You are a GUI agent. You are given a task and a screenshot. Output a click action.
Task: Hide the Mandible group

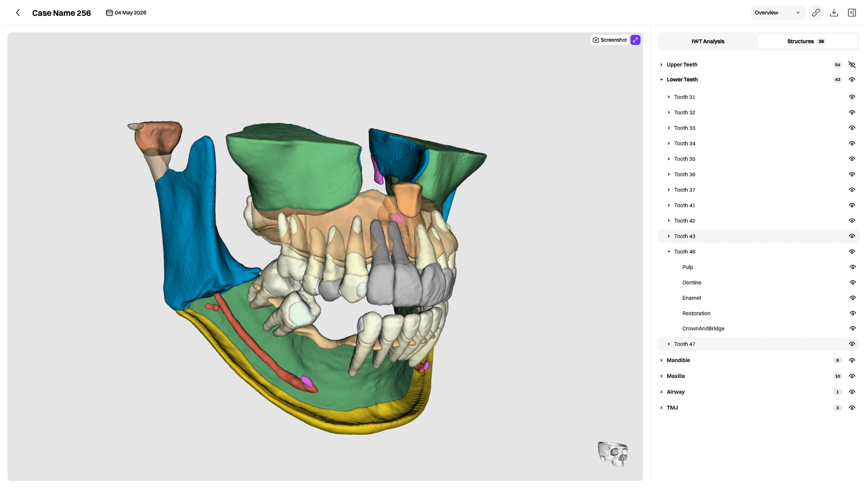852,361
